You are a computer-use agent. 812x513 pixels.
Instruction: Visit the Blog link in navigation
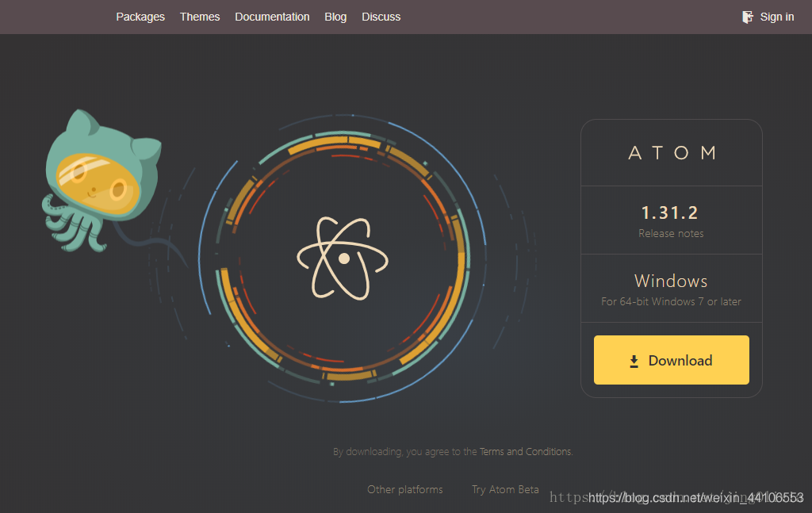pos(335,17)
